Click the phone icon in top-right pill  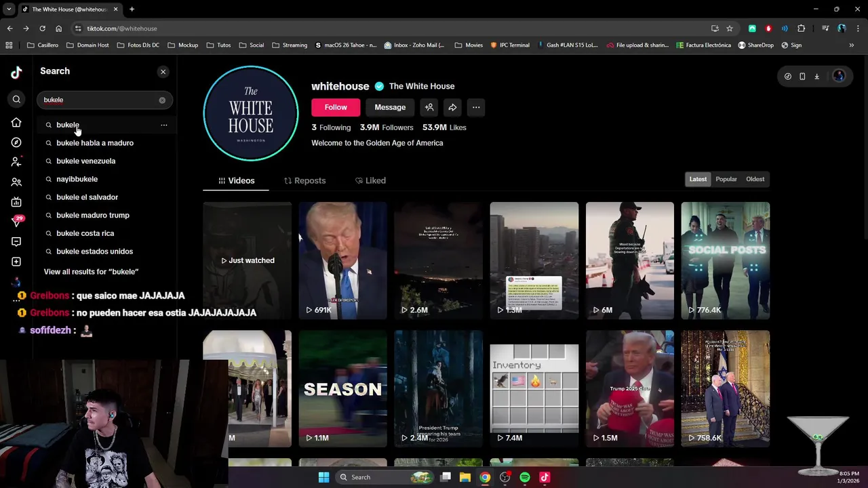802,77
